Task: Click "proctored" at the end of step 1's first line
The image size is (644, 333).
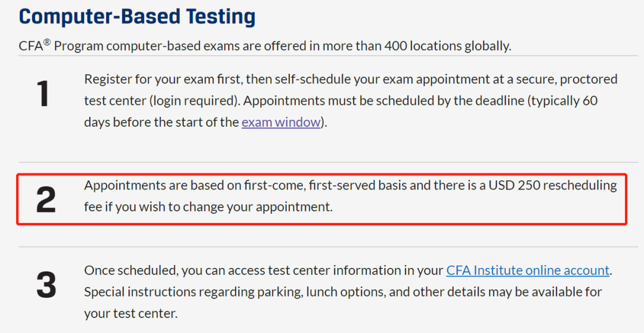Action: (587, 79)
